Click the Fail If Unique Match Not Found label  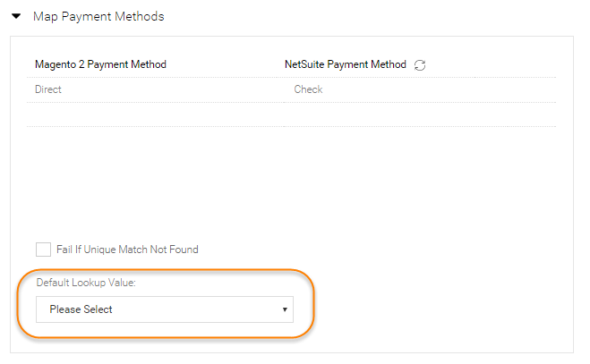pyautogui.click(x=127, y=250)
